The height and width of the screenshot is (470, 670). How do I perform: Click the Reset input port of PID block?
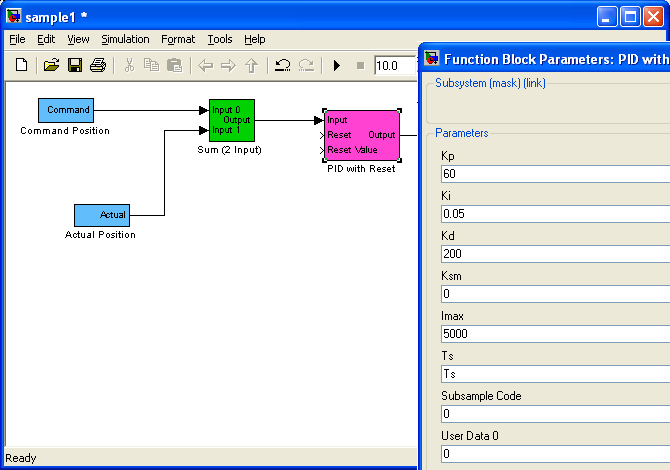tap(323, 135)
